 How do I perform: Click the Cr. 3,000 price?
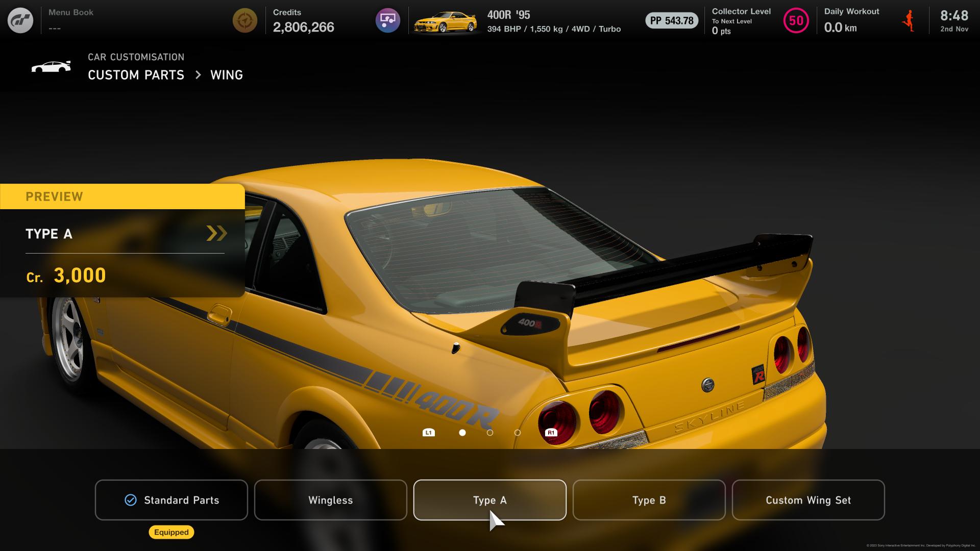pos(66,275)
